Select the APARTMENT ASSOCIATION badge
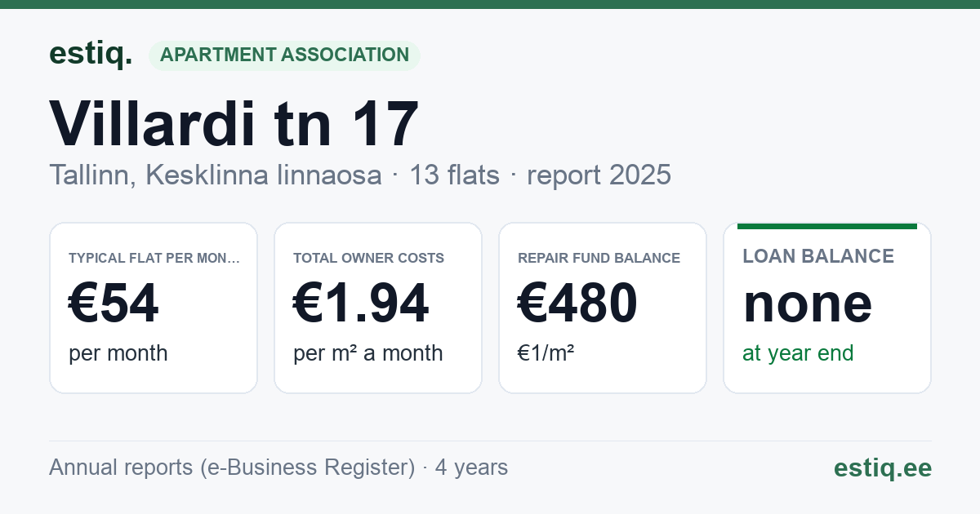This screenshot has width=980, height=514. [x=284, y=55]
